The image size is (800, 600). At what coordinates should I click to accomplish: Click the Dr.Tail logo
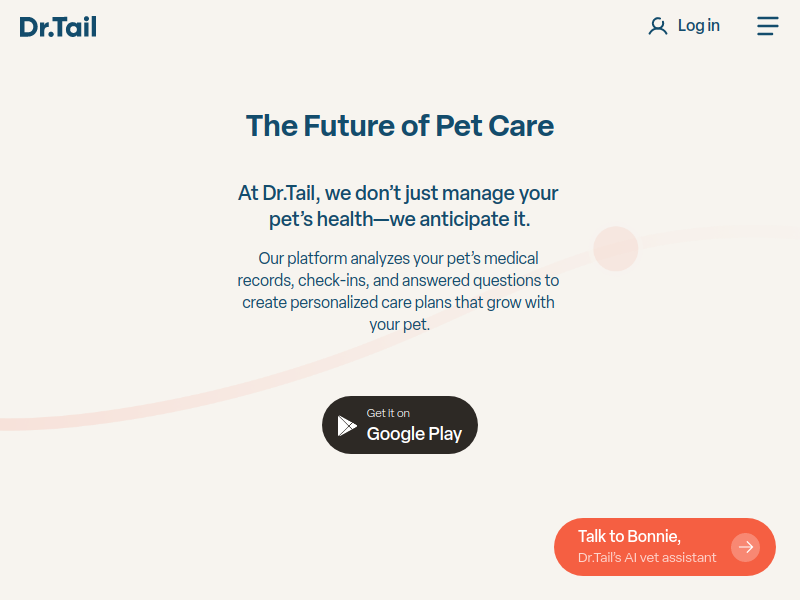(x=58, y=27)
